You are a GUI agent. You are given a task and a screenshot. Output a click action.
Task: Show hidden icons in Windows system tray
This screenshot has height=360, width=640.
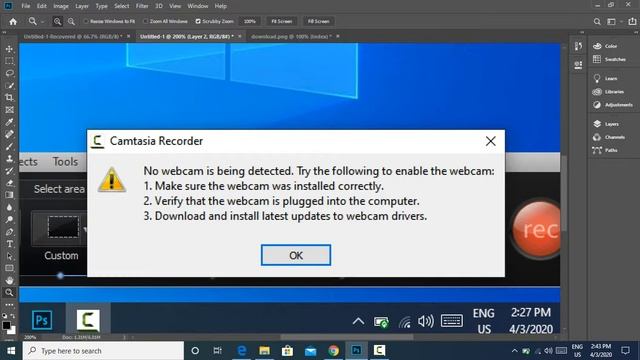click(x=514, y=351)
